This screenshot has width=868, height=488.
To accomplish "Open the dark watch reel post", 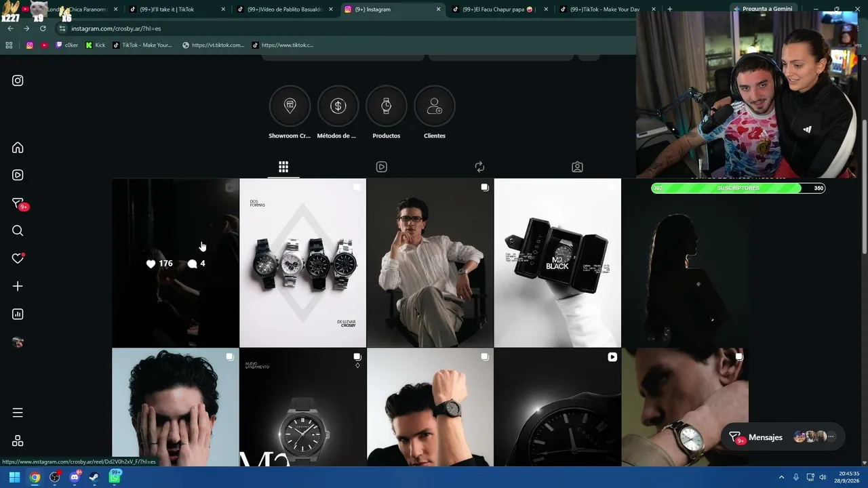I will (x=557, y=407).
